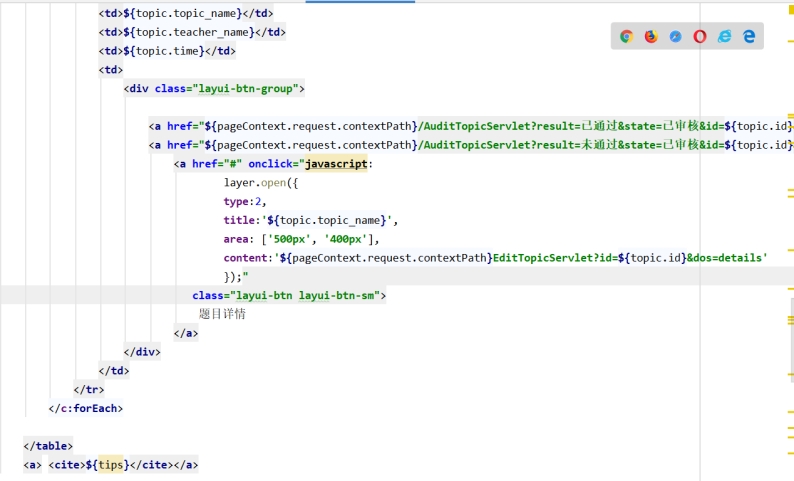Viewport: 794px width, 481px height.
Task: Click the opening <cite> tag
Action: [x=67, y=465]
